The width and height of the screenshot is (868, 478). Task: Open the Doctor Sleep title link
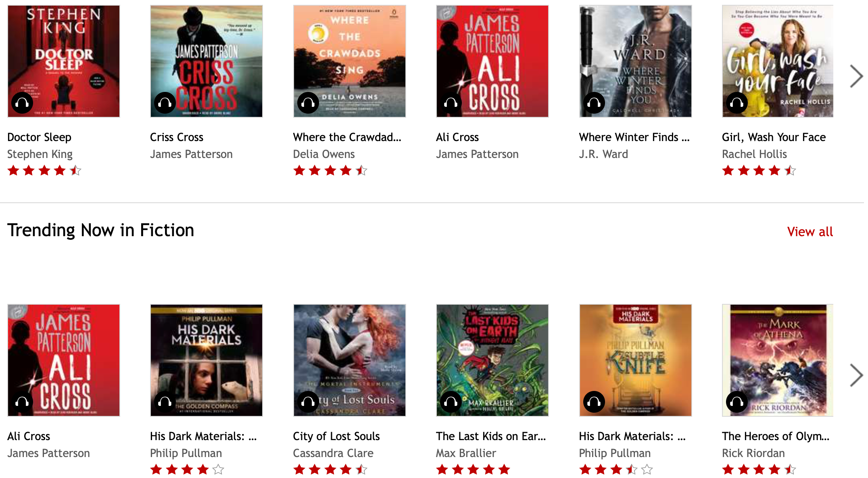(40, 137)
